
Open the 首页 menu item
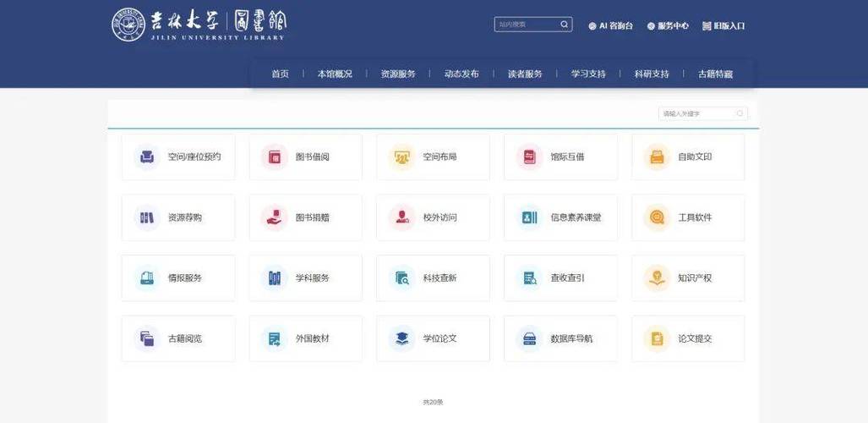(x=280, y=74)
